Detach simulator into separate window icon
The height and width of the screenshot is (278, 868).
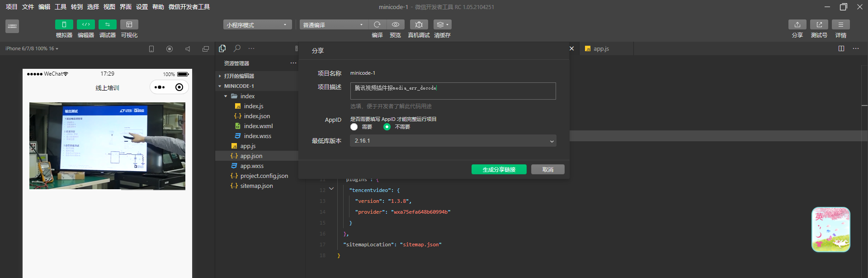click(x=206, y=49)
